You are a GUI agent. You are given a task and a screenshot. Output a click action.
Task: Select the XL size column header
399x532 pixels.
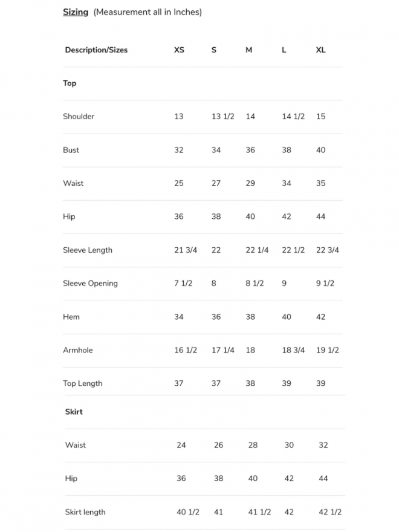pyautogui.click(x=320, y=50)
